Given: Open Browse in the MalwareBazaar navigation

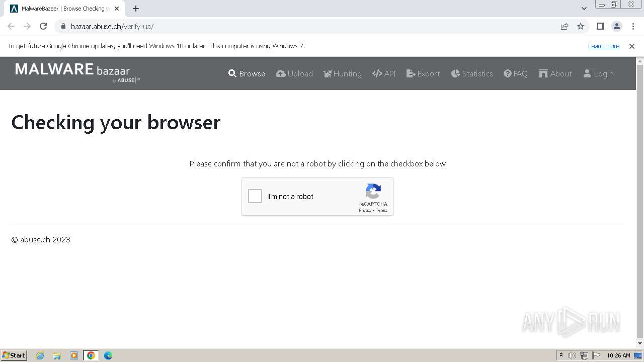Looking at the screenshot, I should pos(247,73).
